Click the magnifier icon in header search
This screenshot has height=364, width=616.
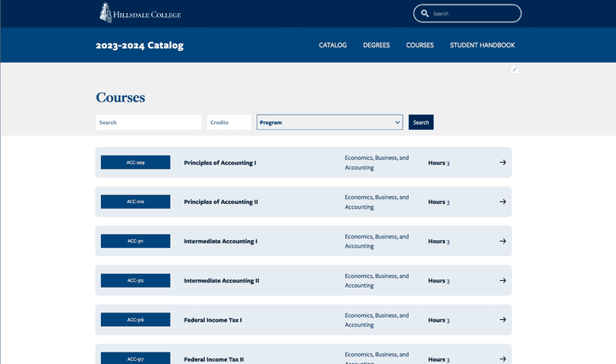point(425,13)
